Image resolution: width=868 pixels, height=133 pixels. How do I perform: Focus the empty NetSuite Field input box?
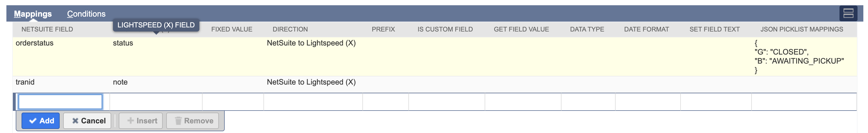click(x=60, y=101)
